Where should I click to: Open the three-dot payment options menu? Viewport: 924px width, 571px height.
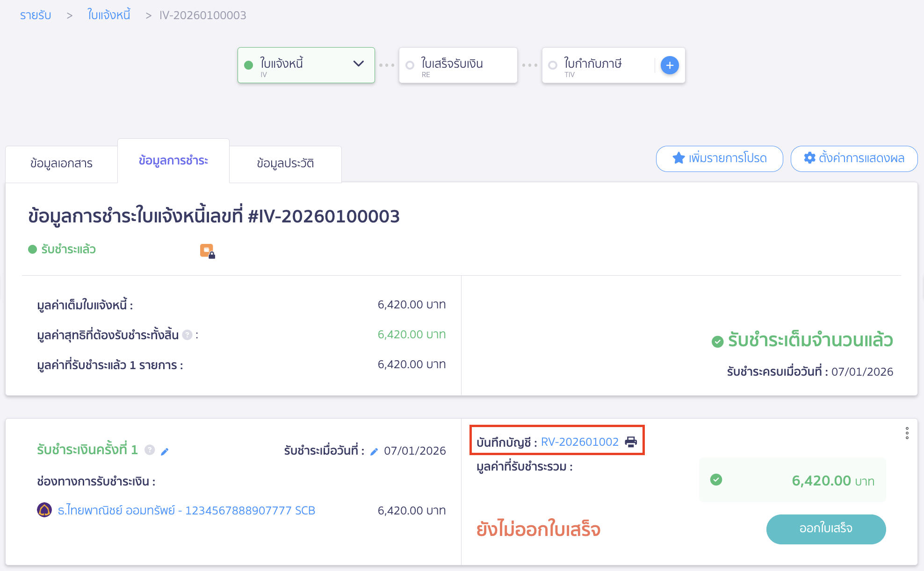907,433
